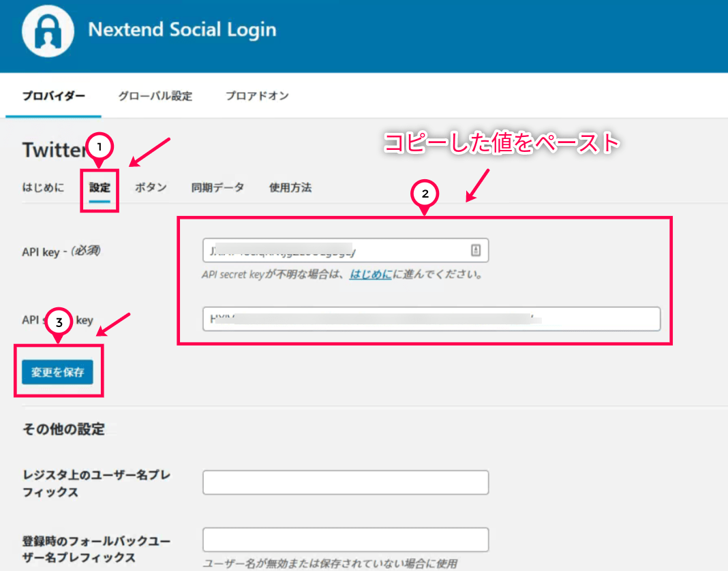Click the API key - (必須) label

pos(61,251)
